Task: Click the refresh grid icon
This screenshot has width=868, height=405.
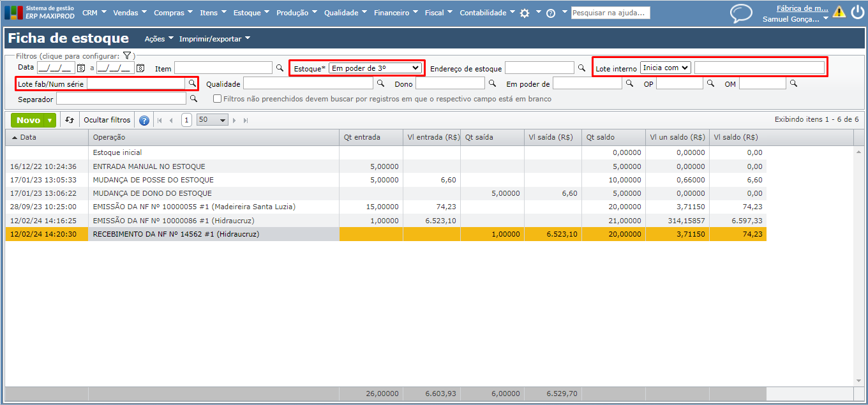Action: pyautogui.click(x=70, y=120)
